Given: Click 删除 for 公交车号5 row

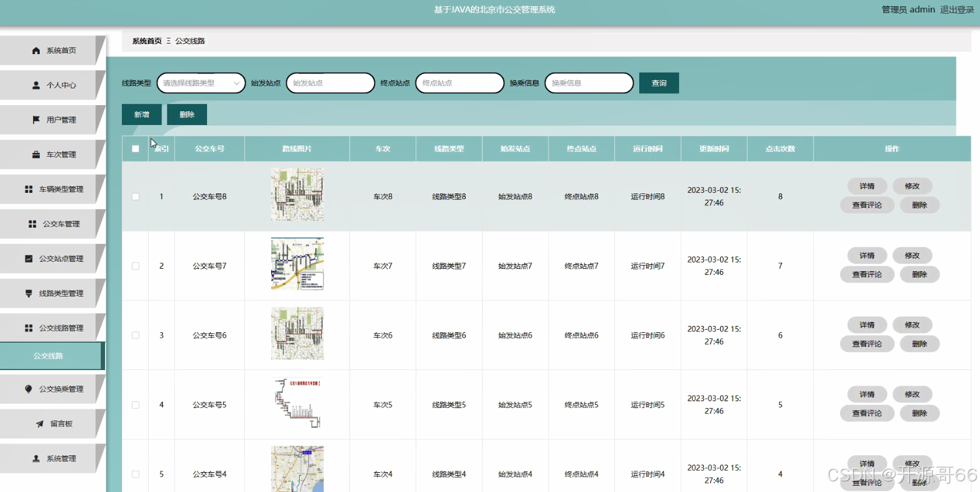Looking at the screenshot, I should pyautogui.click(x=920, y=413).
